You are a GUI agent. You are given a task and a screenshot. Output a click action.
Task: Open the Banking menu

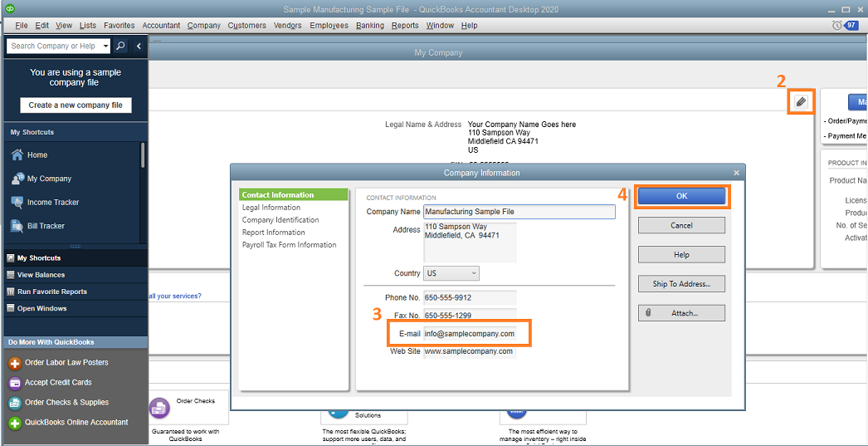tap(370, 26)
